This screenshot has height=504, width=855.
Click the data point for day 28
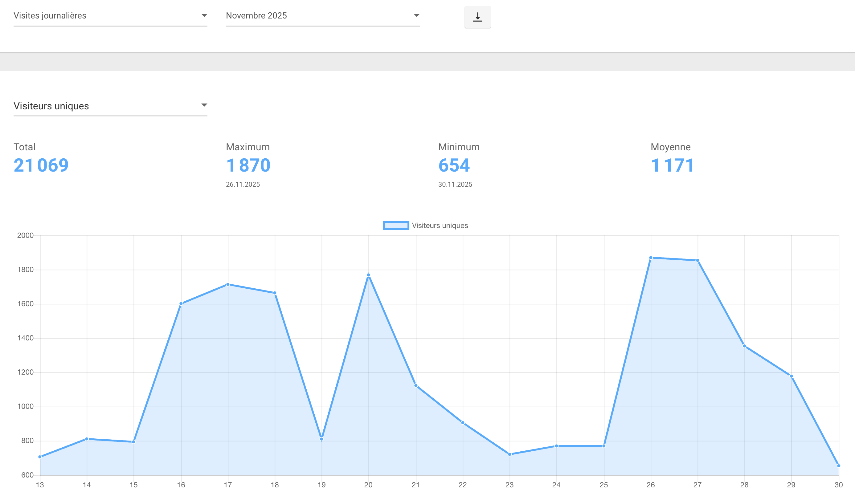744,346
